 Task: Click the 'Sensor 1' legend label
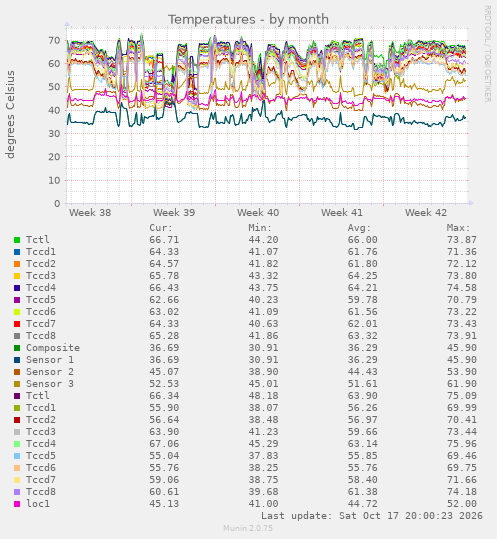click(50, 360)
